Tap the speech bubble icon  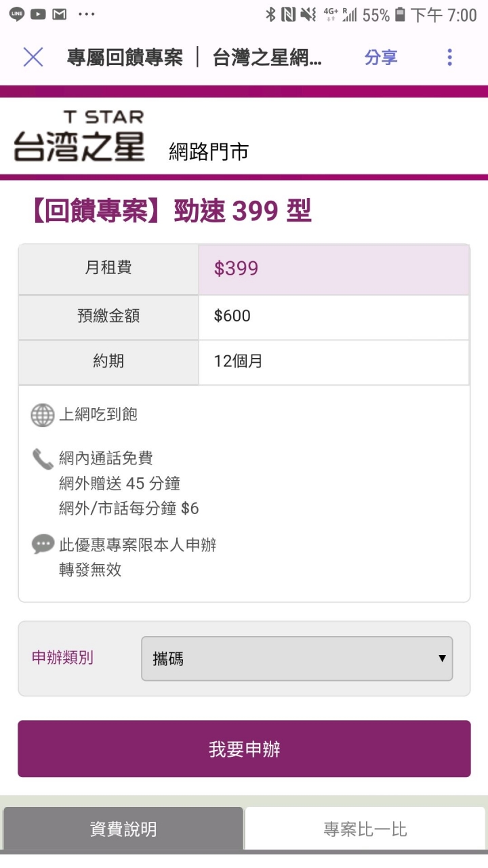tap(43, 545)
